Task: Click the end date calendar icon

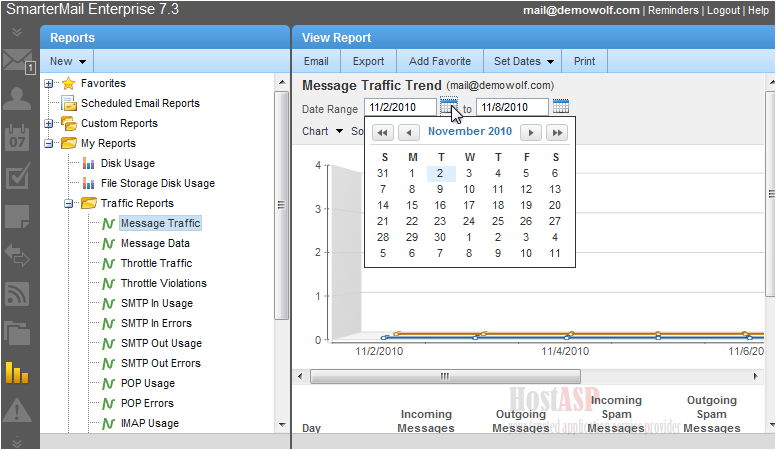Action: 561,106
